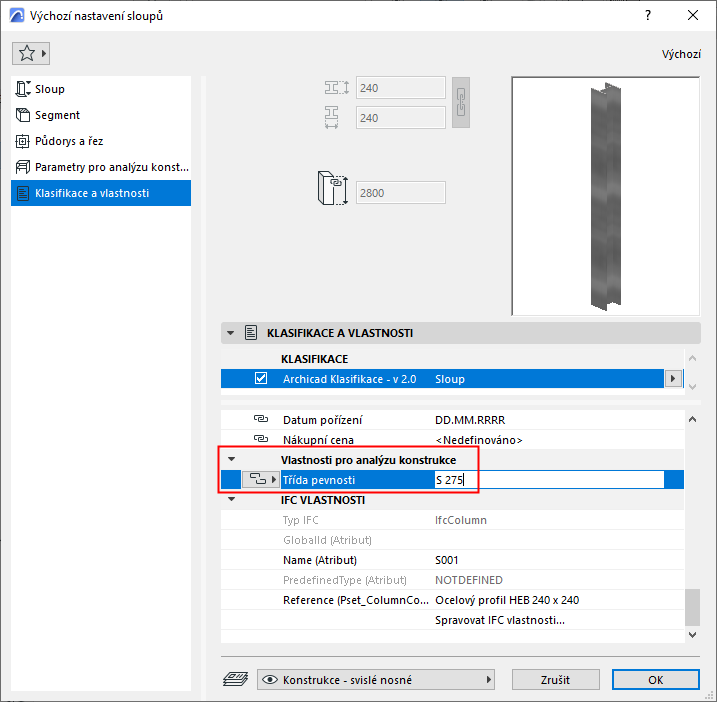Click Ocelový profil HEB 240 x 240
This screenshot has width=717, height=702.
tap(507, 600)
